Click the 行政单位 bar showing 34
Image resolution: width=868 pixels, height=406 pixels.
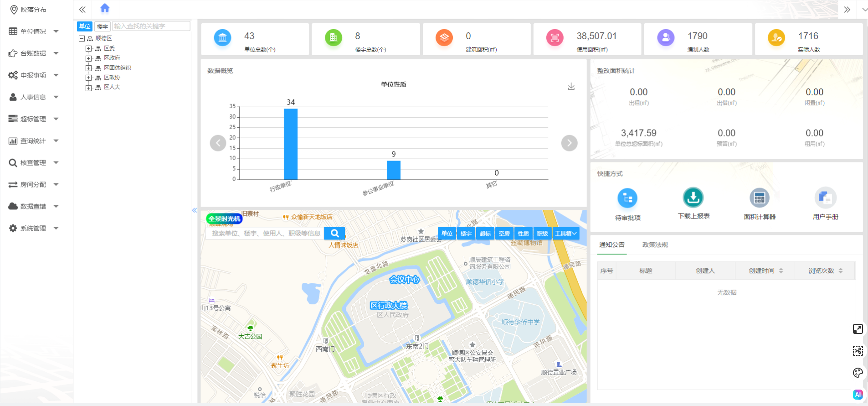[x=291, y=144]
